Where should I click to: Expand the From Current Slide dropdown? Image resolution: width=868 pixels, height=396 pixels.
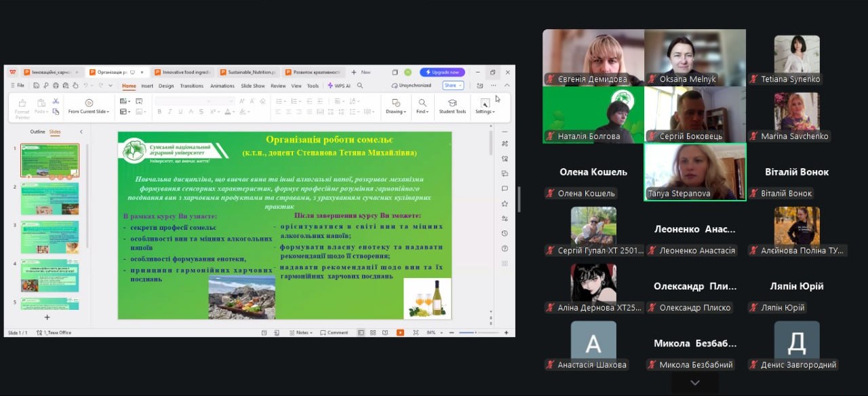coord(89,112)
